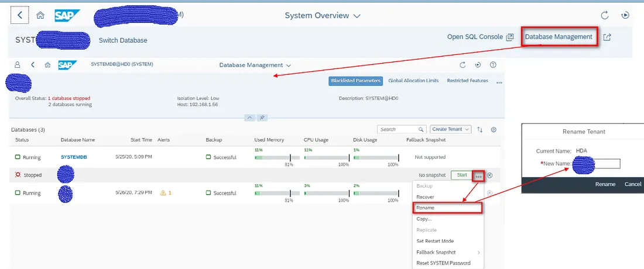
Task: Click the home icon in Database Management header
Action: point(47,65)
